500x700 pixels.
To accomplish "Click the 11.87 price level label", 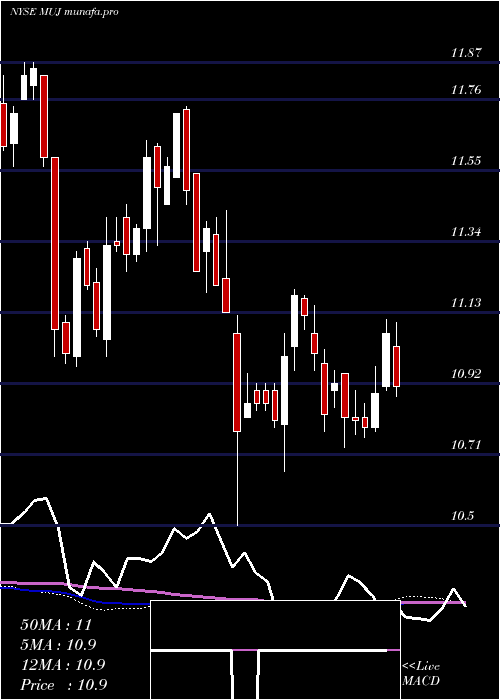I will [x=466, y=53].
